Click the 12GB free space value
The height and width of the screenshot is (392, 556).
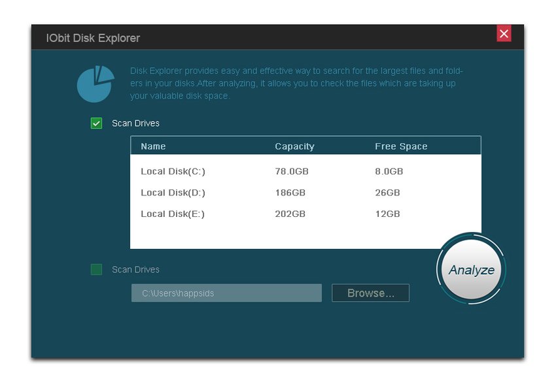tap(388, 214)
